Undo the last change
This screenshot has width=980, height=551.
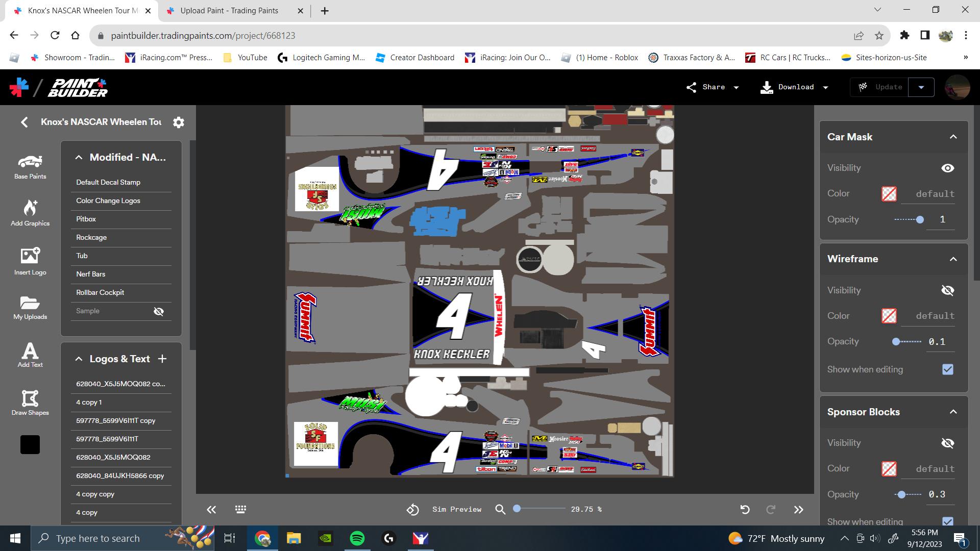point(745,509)
